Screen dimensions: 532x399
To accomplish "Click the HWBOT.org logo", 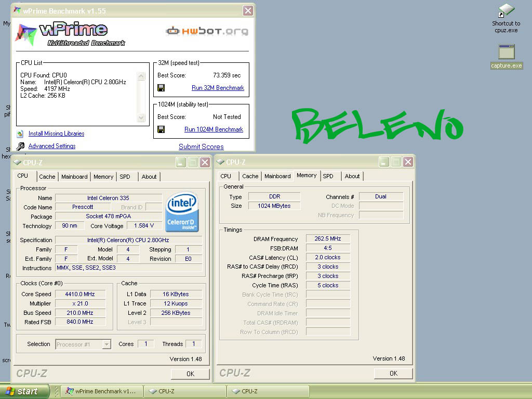I will click(207, 31).
